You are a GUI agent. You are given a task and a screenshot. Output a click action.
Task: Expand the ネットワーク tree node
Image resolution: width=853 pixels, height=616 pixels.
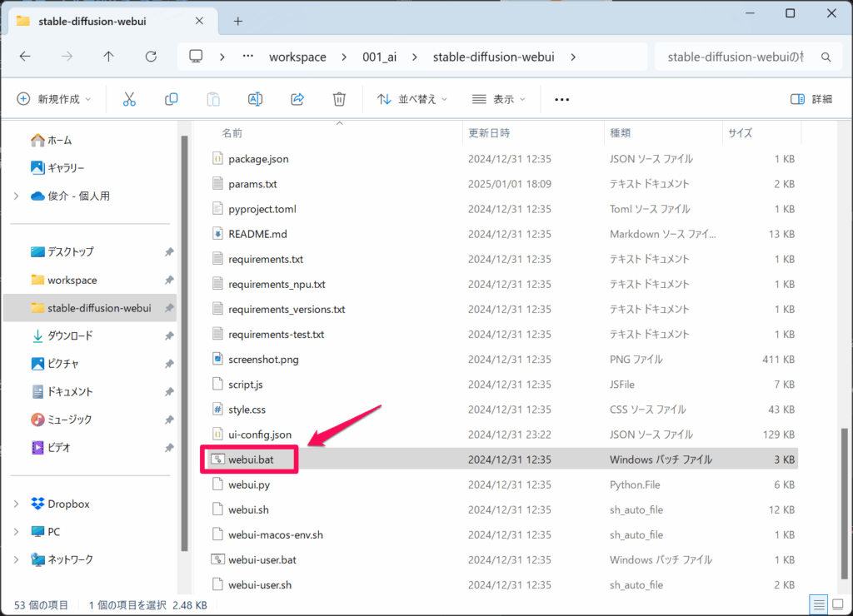pyautogui.click(x=17, y=559)
